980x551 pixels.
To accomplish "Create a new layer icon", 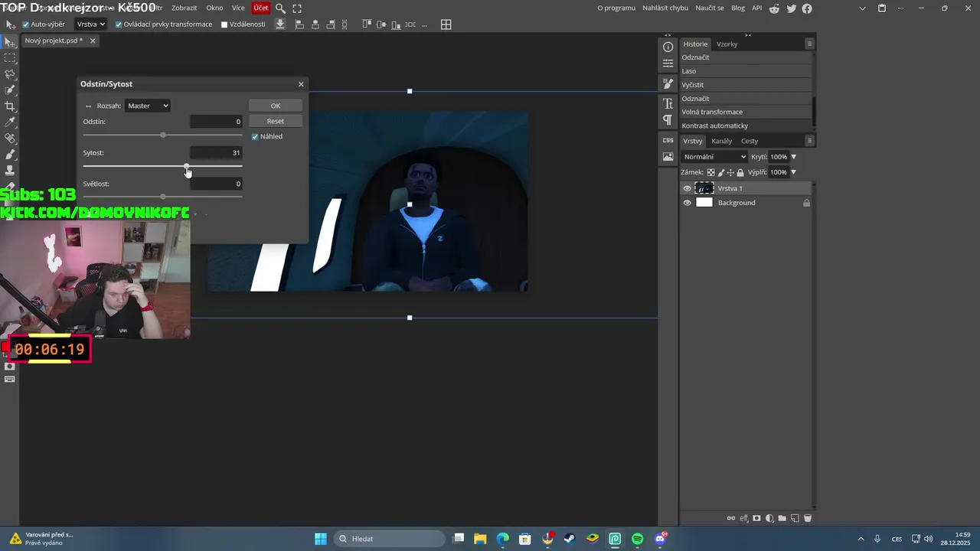I will [795, 518].
